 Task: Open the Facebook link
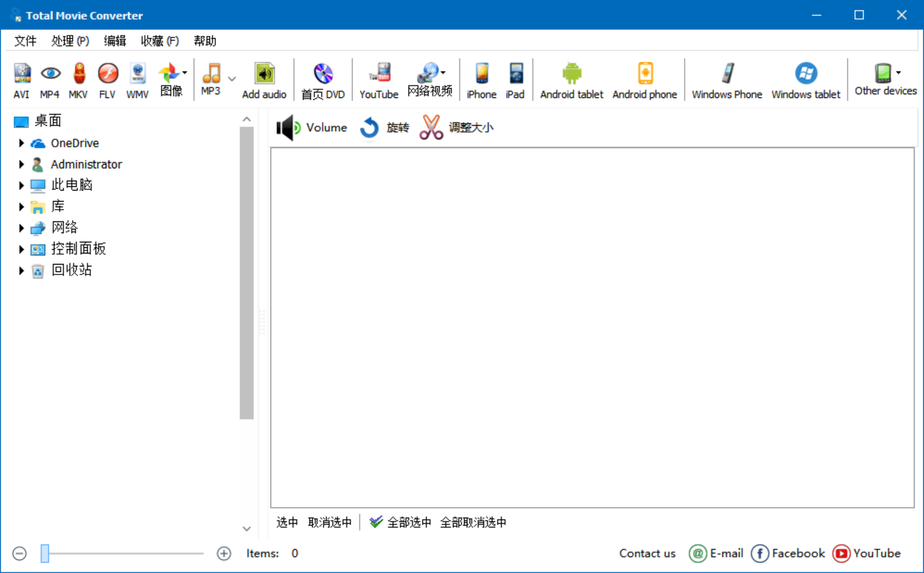tap(788, 553)
